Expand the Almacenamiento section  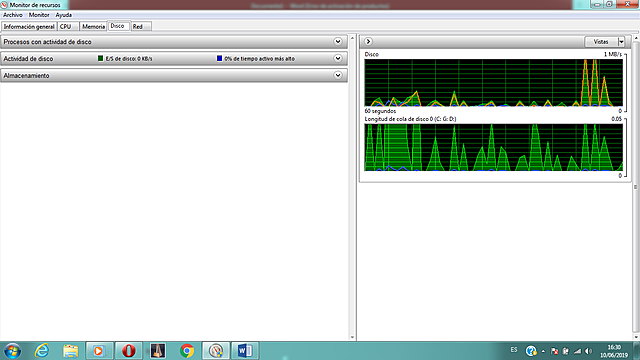pos(338,75)
